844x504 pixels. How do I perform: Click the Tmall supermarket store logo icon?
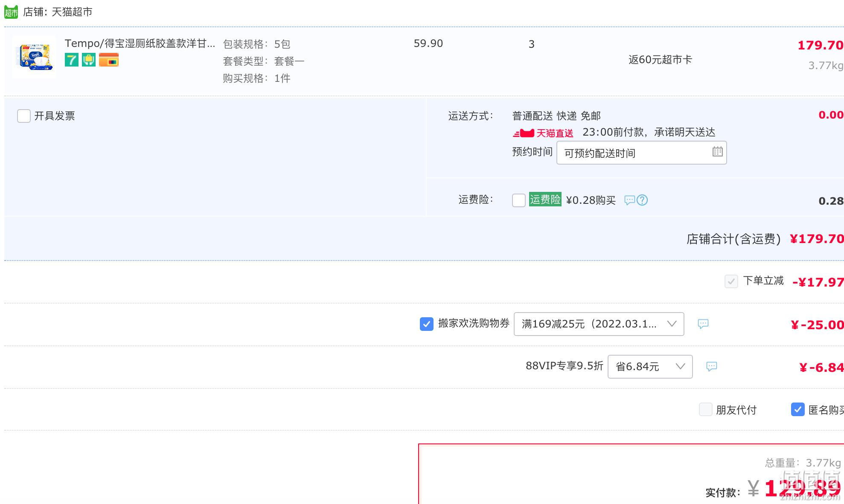tap(11, 12)
